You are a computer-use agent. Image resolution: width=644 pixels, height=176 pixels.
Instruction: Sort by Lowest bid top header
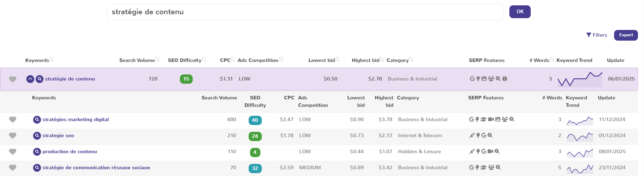click(x=324, y=60)
